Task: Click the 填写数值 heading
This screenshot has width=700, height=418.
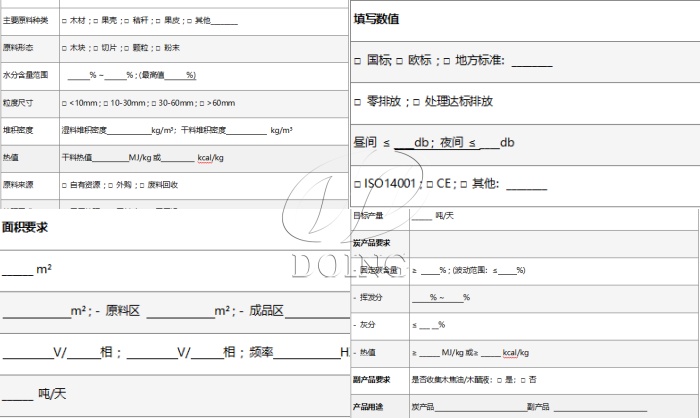Action: pos(376,19)
